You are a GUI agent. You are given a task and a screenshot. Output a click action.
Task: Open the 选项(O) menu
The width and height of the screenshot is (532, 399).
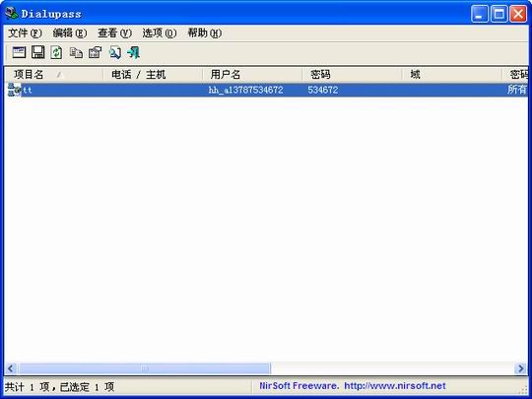pos(160,33)
